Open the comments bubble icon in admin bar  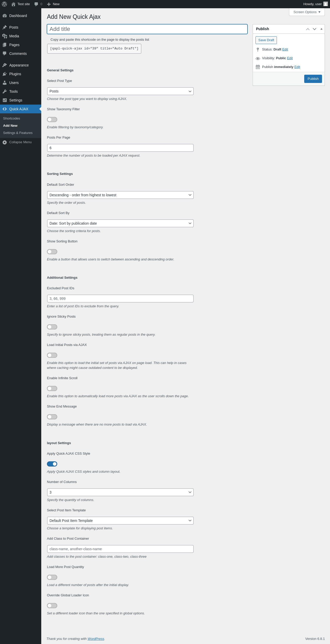click(x=36, y=4)
